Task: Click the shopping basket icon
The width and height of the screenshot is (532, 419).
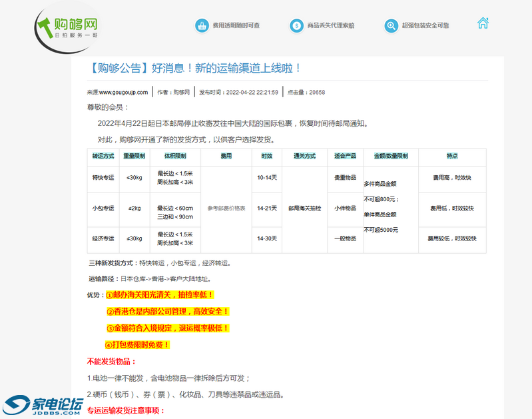Action: (201, 25)
